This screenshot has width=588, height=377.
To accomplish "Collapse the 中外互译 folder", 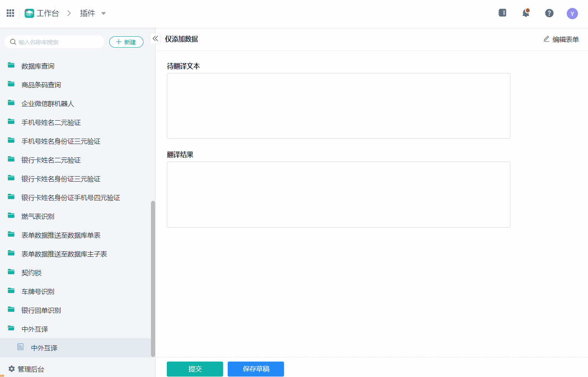I will [35, 329].
